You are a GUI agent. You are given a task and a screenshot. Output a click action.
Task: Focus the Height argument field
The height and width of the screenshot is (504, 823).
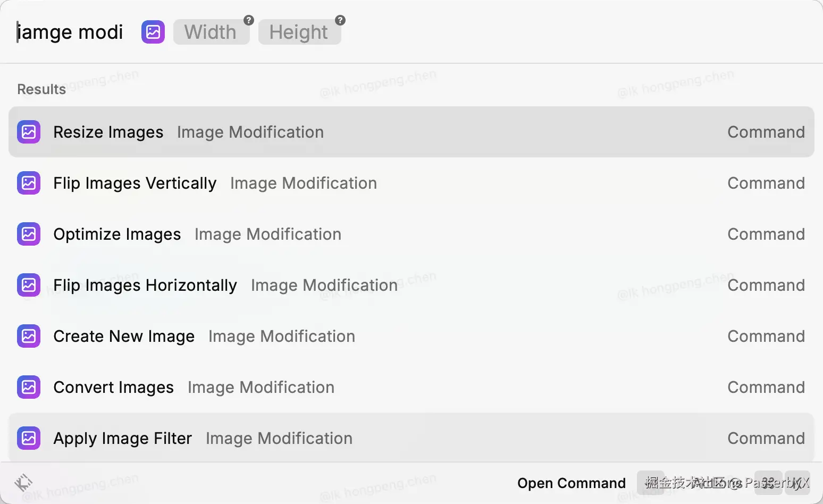299,32
